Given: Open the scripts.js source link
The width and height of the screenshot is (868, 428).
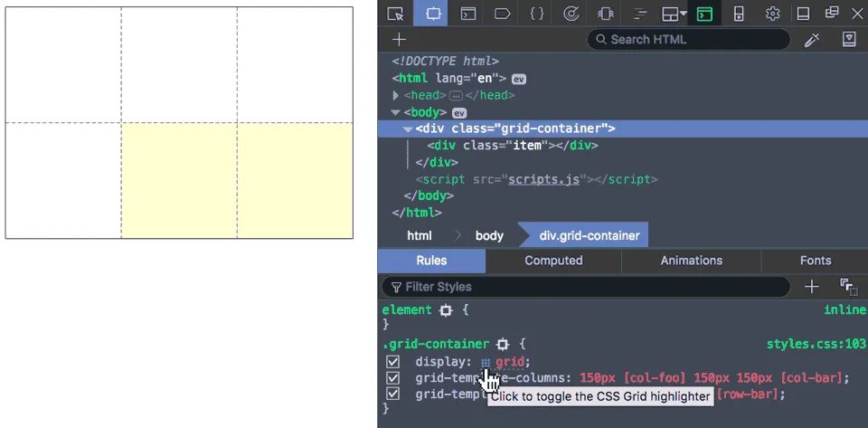Looking at the screenshot, I should (x=544, y=179).
